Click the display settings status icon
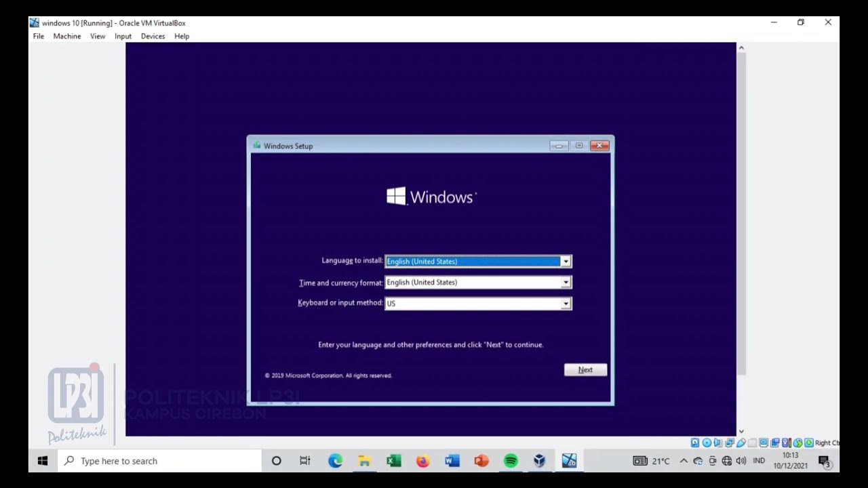The image size is (868, 488). click(764, 443)
